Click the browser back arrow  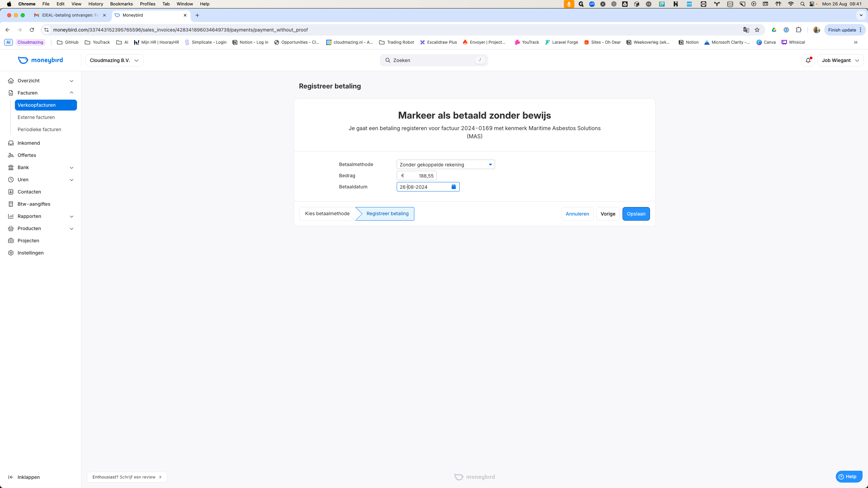click(7, 30)
